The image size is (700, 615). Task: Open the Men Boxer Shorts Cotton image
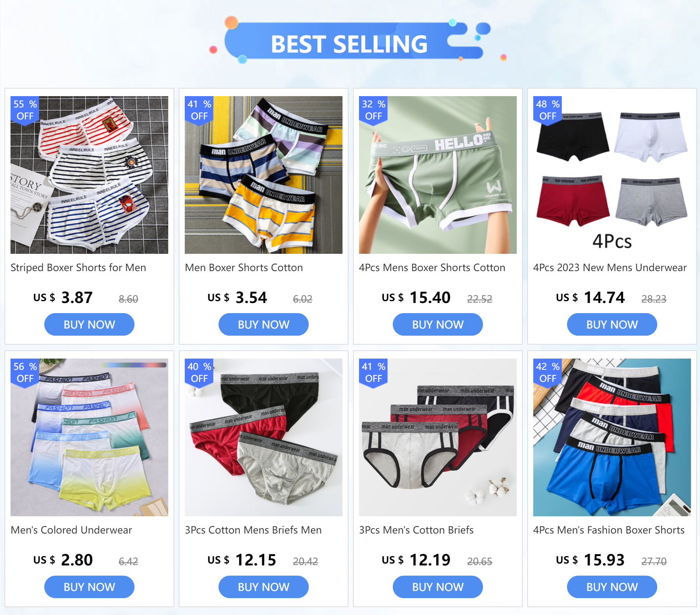(264, 175)
